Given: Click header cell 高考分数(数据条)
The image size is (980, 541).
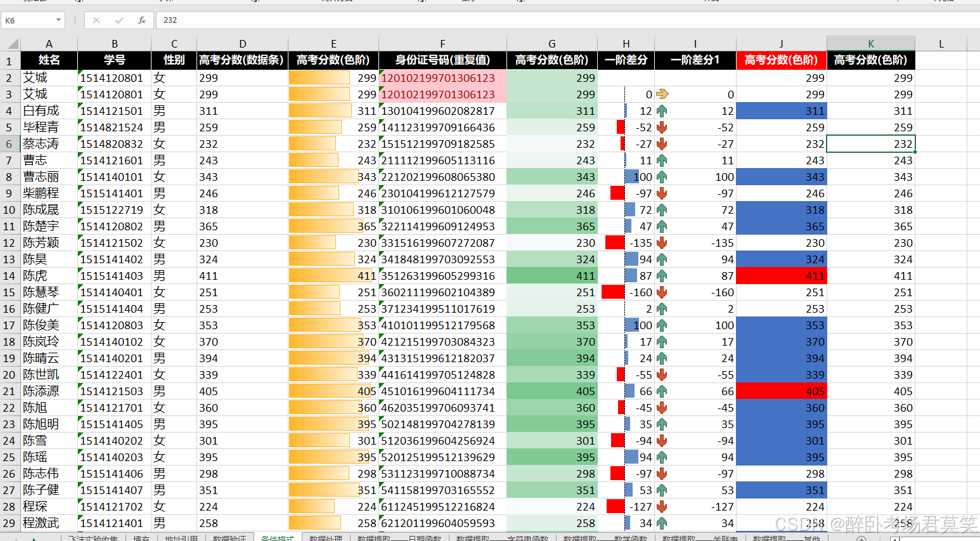Looking at the screenshot, I should [x=242, y=60].
